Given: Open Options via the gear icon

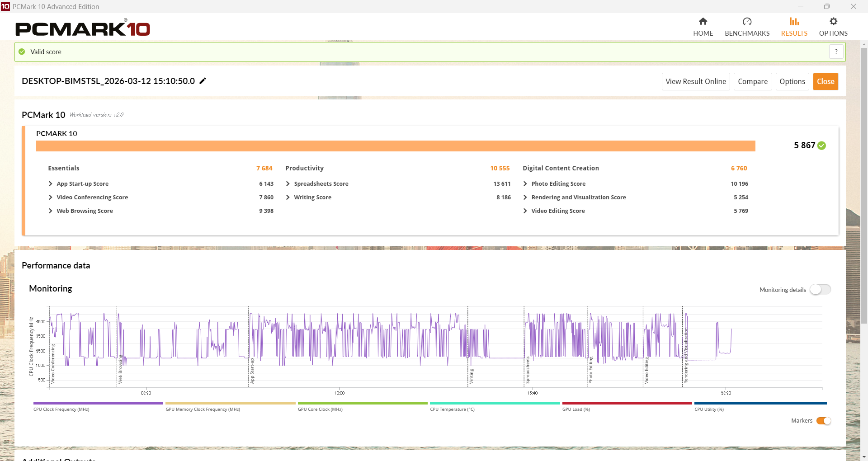Looking at the screenshot, I should (x=833, y=22).
